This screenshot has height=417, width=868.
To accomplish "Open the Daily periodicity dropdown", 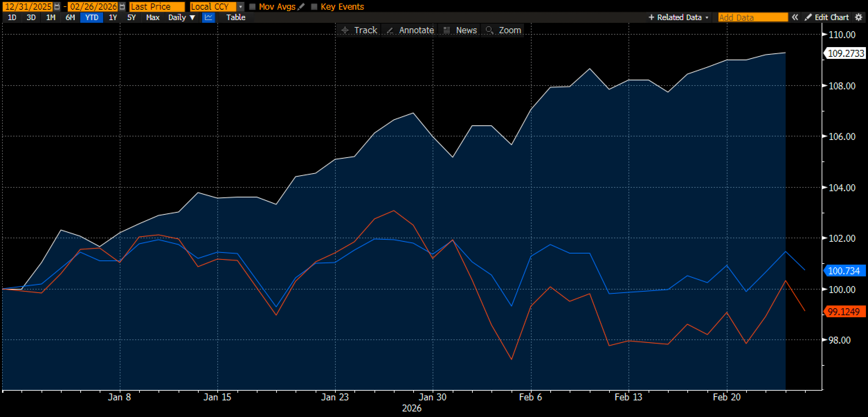I will coord(181,17).
